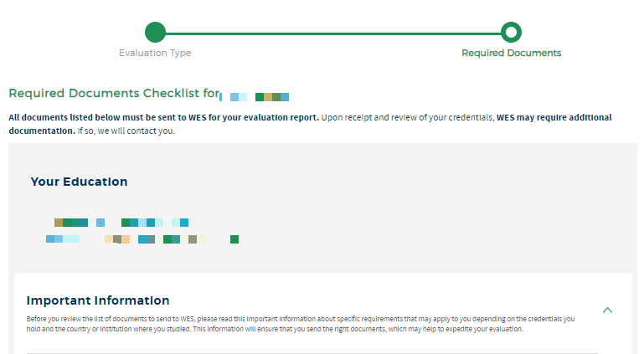Click the filled Evaluation Type step circle
The width and height of the screenshot is (644, 354).
(x=155, y=33)
